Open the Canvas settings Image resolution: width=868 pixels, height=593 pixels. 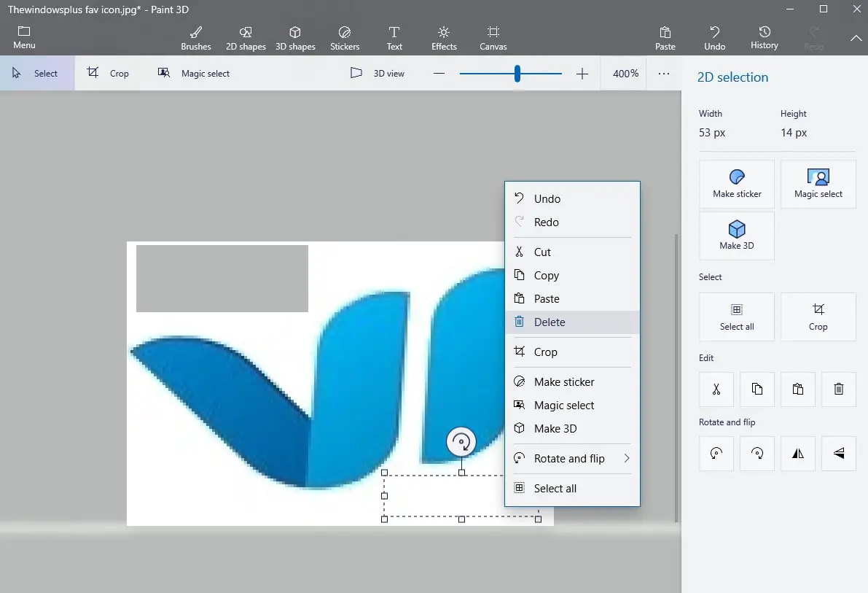493,38
